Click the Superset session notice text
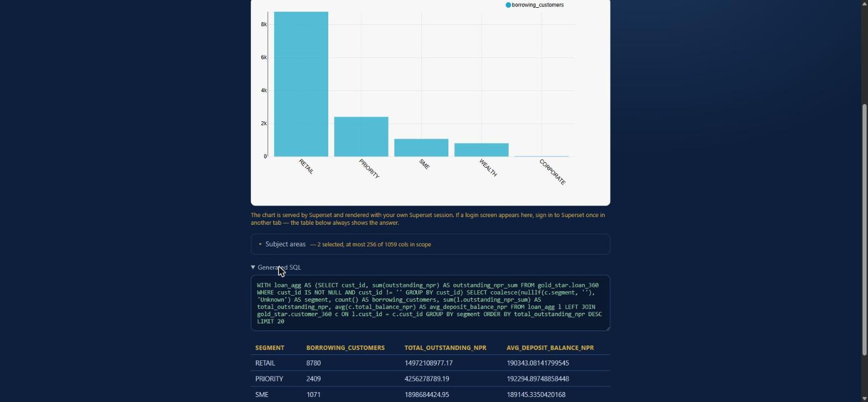This screenshot has height=402, width=868. 427,219
